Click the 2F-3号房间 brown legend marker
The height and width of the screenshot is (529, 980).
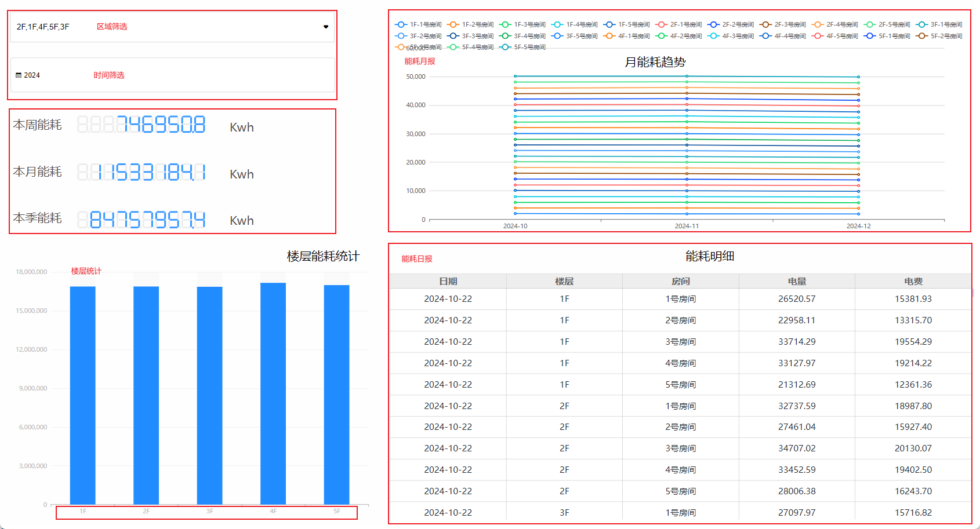pos(765,24)
